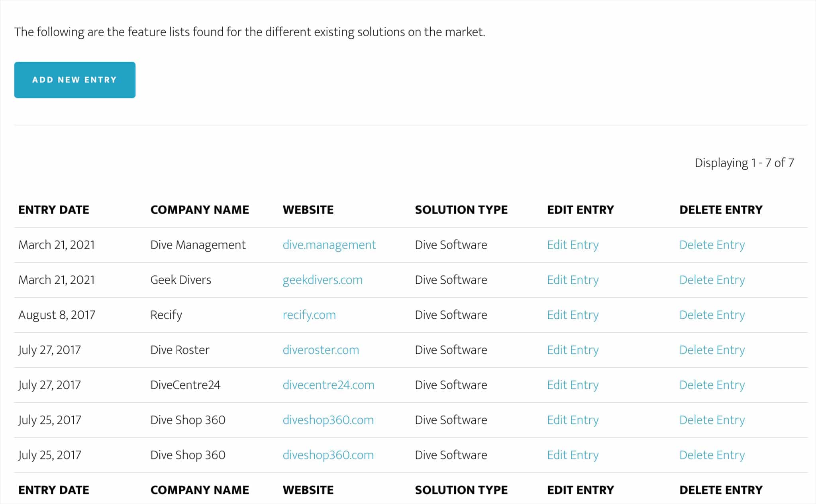This screenshot has width=816, height=504.
Task: Open the divecentre24.com website link
Action: (328, 384)
